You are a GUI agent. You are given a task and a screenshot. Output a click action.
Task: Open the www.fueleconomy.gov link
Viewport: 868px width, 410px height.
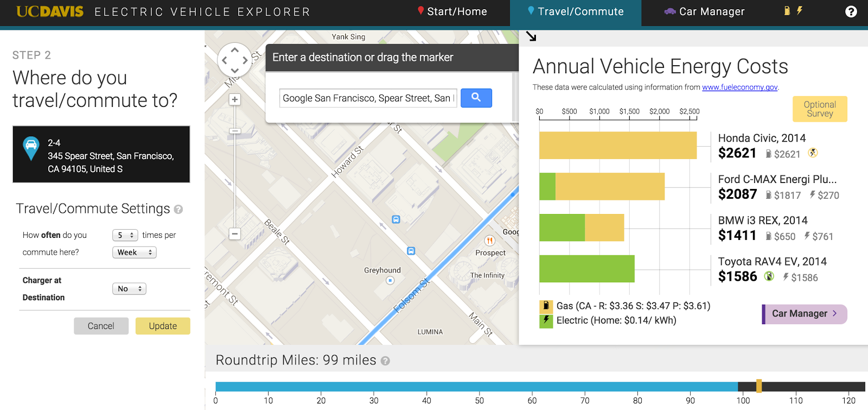tap(740, 87)
